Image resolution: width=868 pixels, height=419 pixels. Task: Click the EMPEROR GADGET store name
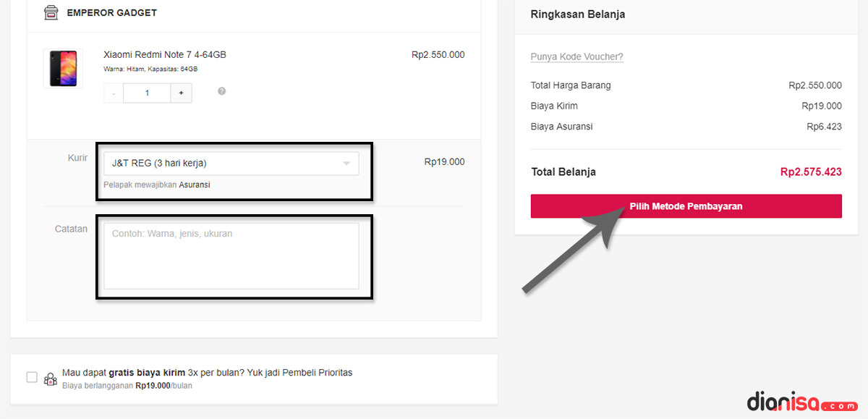pos(111,13)
